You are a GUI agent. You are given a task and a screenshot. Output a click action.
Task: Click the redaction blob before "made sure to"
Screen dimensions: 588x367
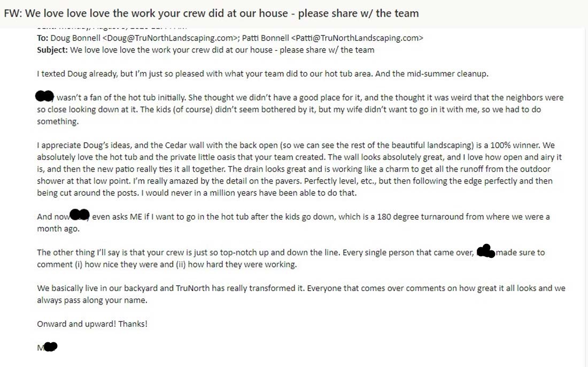[x=485, y=251]
